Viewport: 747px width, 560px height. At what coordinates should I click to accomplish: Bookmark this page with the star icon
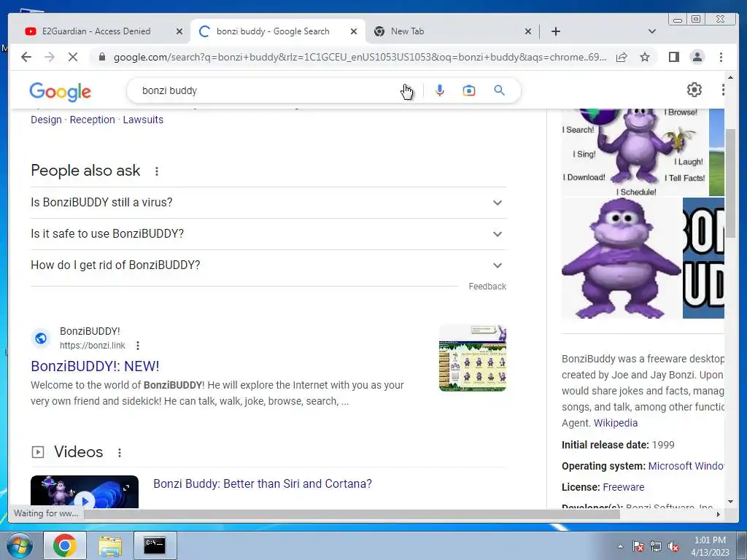click(645, 57)
